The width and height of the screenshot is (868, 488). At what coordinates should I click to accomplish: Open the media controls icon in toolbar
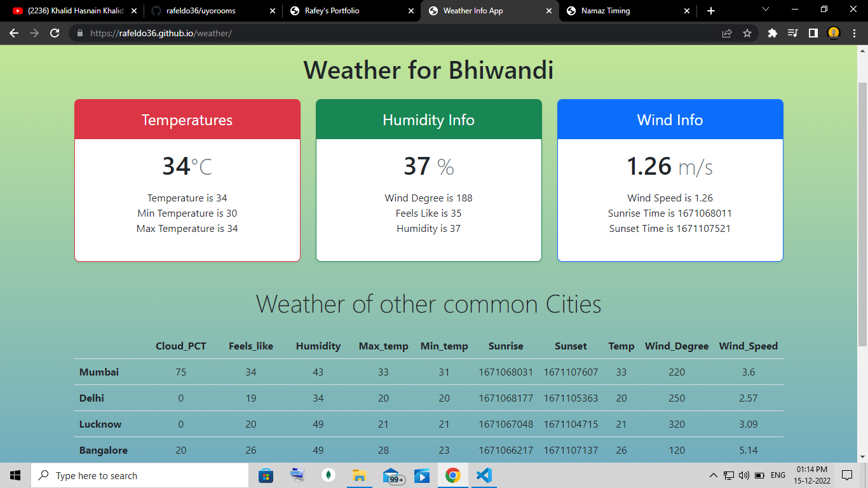pos(792,33)
